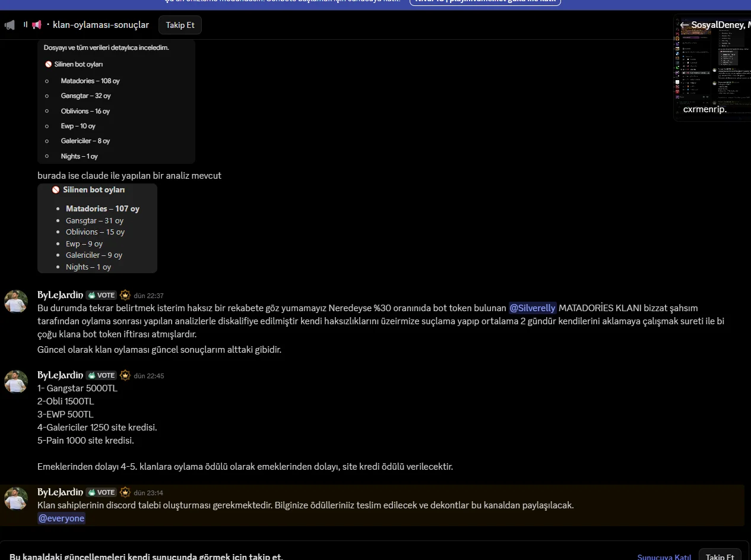Click the @everyone mention

click(62, 518)
